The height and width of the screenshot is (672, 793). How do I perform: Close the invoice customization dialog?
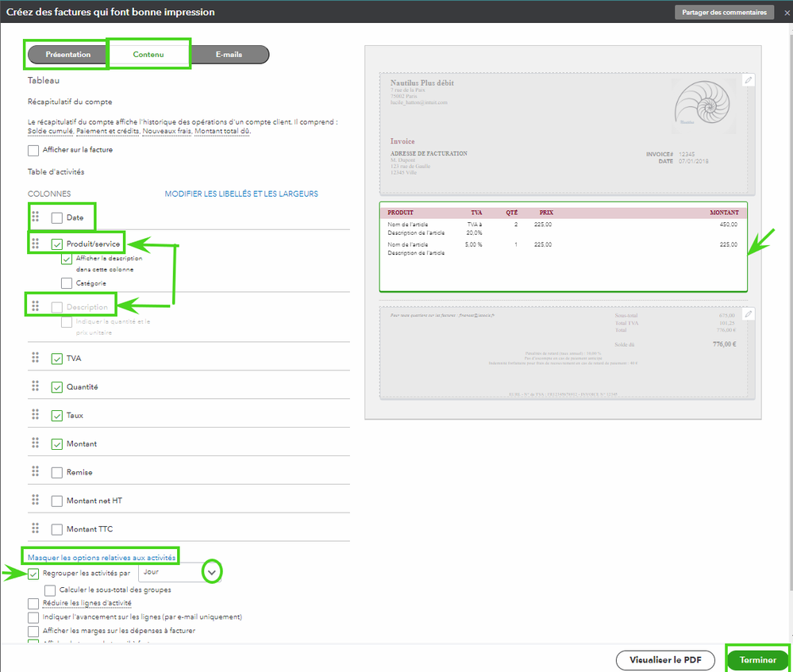pos(787,13)
